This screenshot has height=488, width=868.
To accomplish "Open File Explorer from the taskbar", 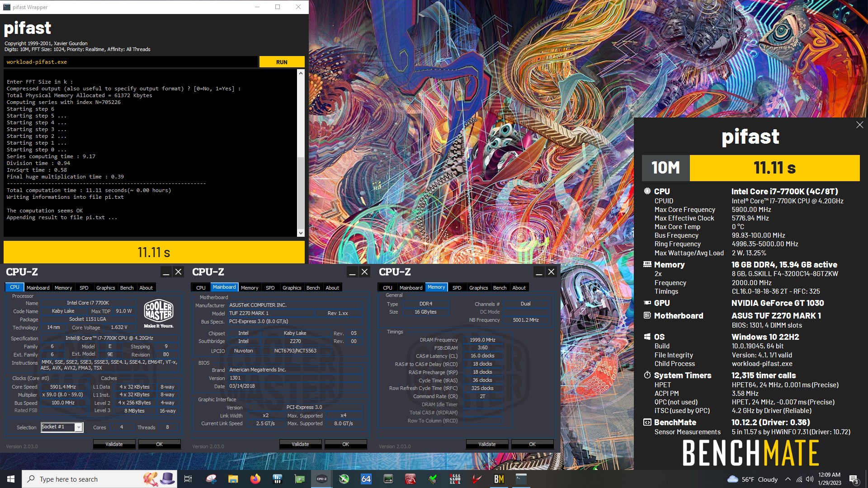I will [x=233, y=479].
